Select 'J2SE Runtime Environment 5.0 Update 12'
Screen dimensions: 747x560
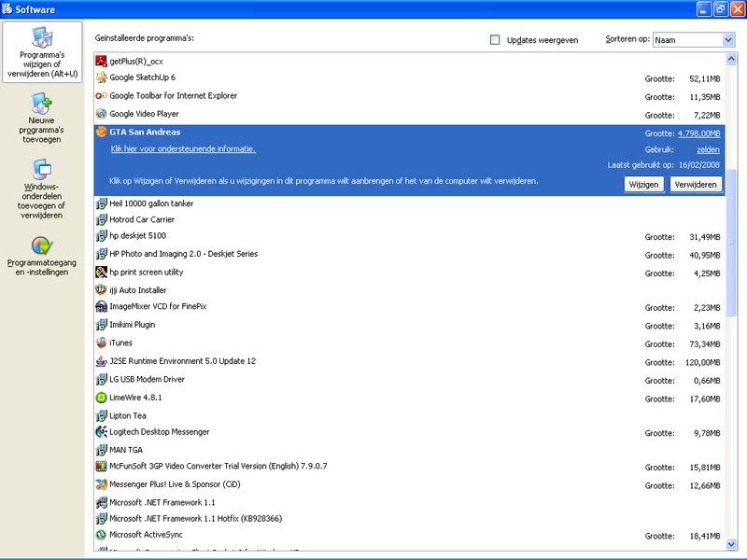click(182, 361)
